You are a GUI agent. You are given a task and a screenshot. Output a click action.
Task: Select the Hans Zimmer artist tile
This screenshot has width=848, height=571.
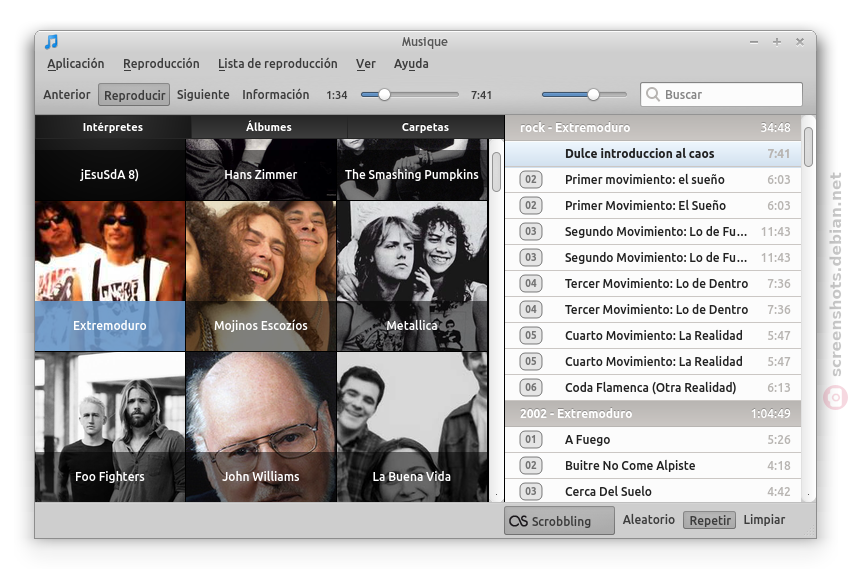tap(261, 170)
